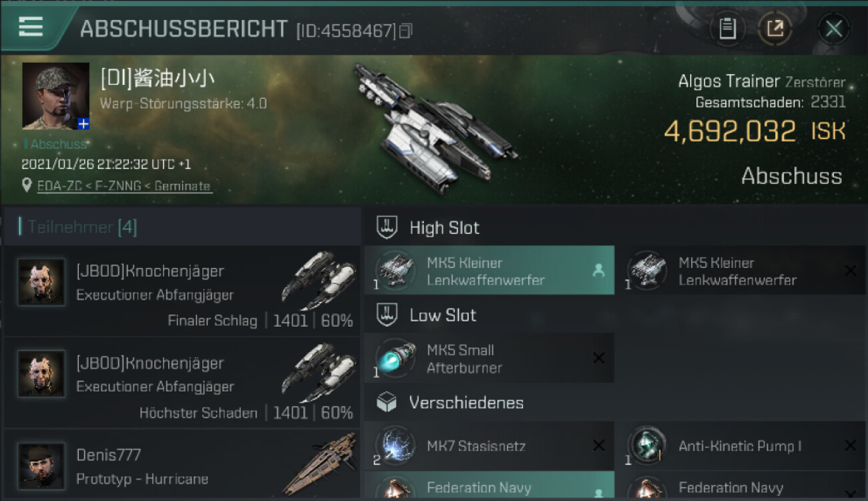Click the MK7 Stasisnetz item icon
This screenshot has width=868, height=501.
point(395,446)
